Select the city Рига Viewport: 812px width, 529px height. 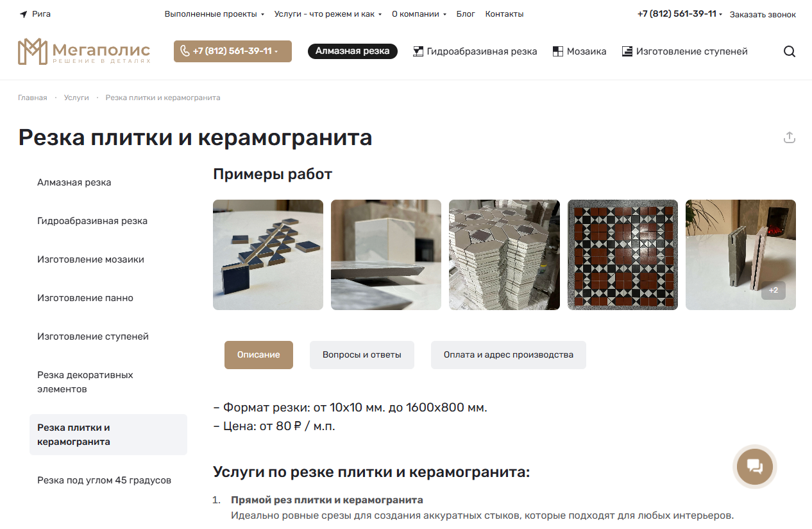40,14
